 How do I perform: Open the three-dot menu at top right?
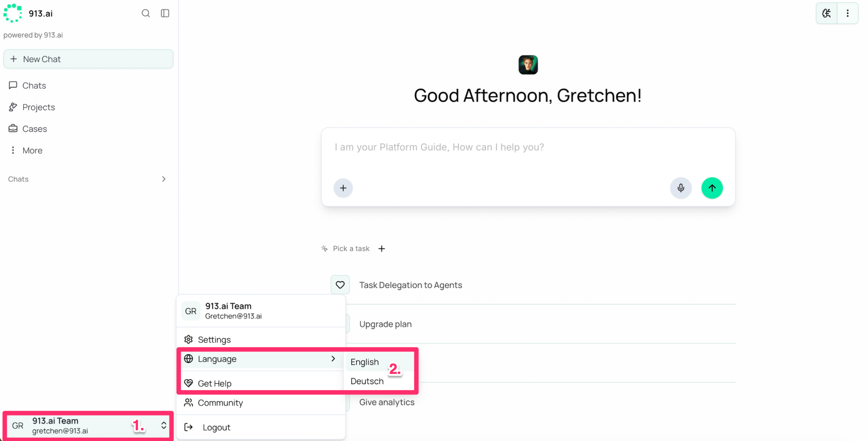point(847,13)
